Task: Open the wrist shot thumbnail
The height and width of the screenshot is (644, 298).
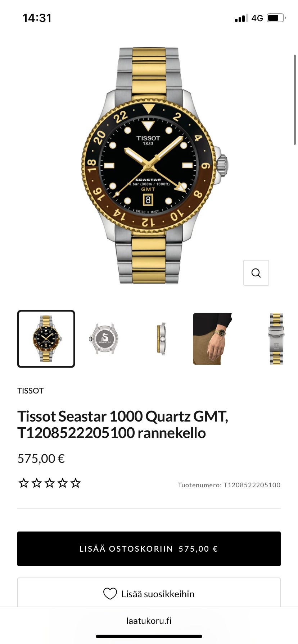Action: (212, 339)
